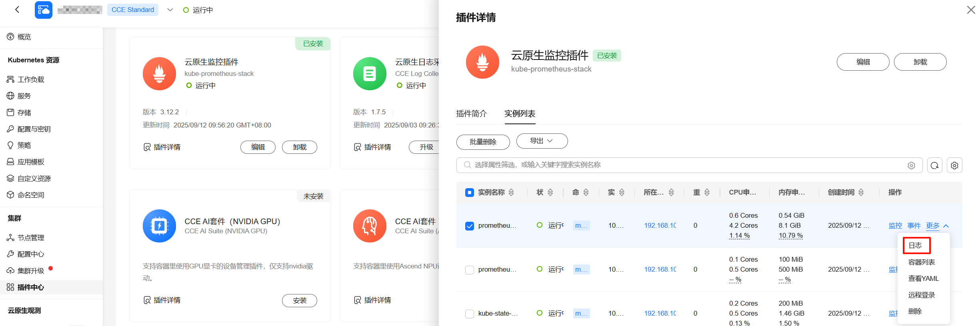Click the CCE Standard badge

133,10
